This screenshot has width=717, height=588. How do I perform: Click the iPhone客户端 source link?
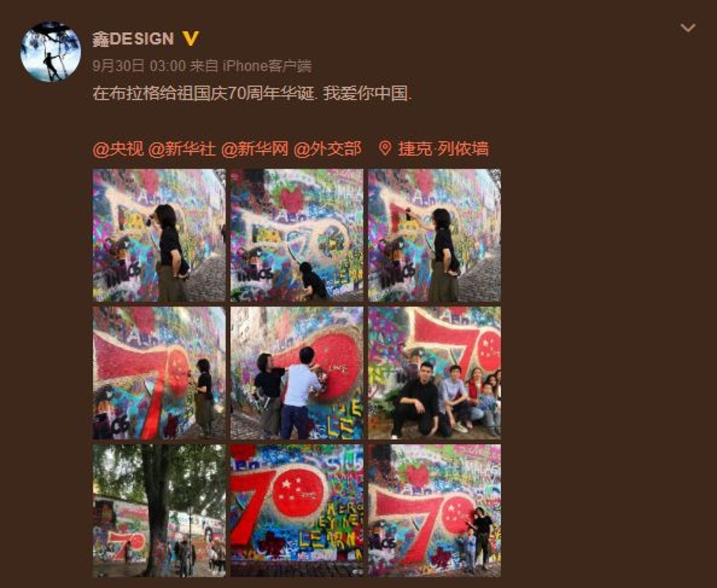tap(267, 66)
